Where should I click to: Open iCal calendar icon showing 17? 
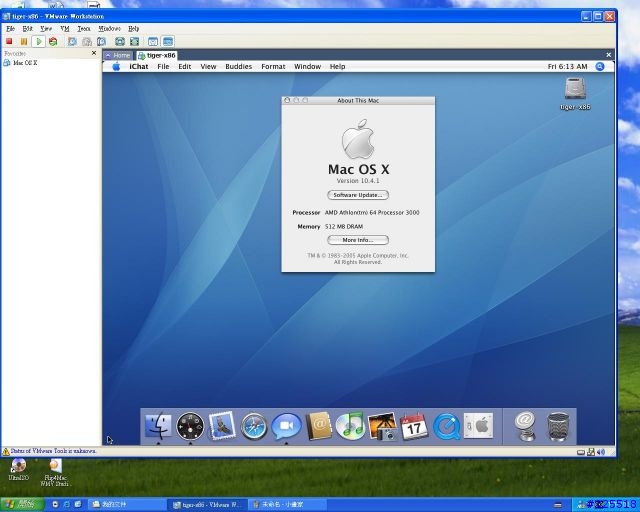click(414, 427)
